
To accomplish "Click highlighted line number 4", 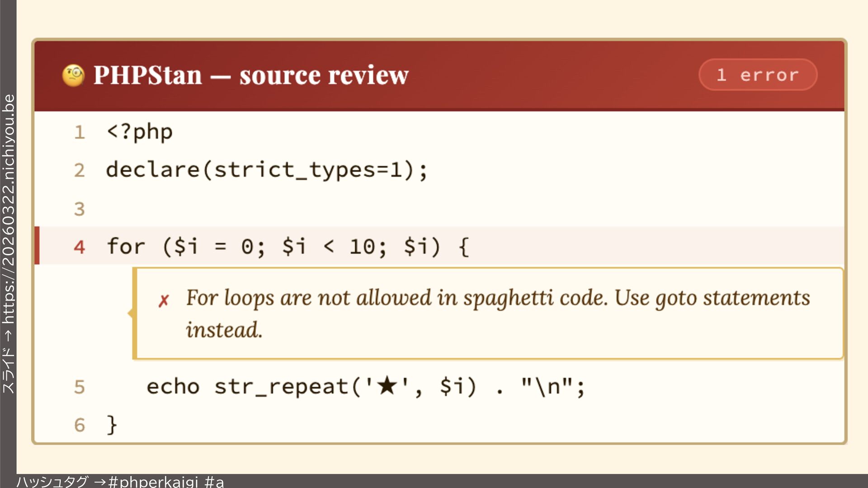I will click(x=80, y=247).
